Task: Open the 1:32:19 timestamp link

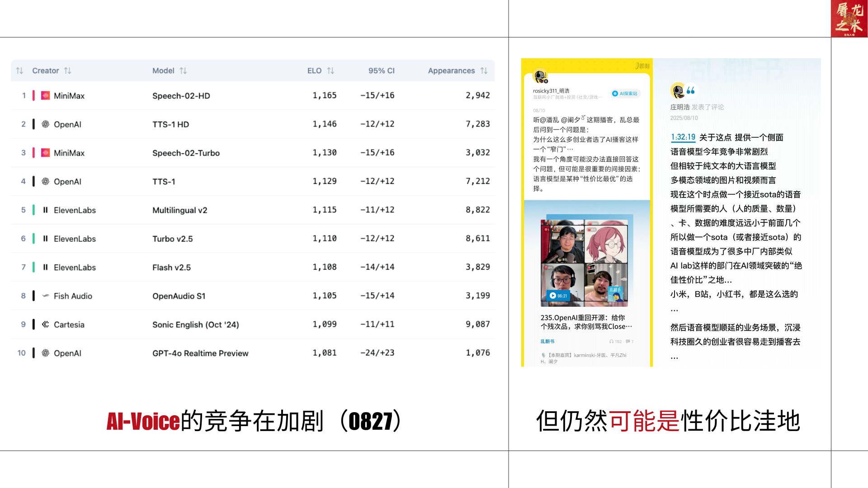Action: tap(683, 137)
